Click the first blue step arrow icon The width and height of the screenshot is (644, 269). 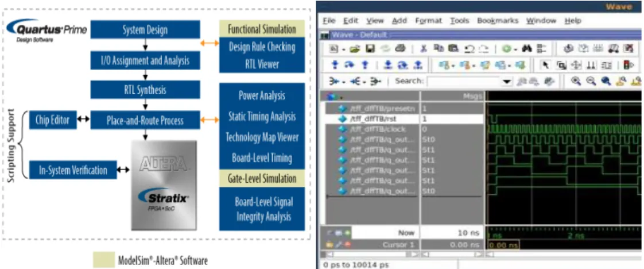(x=335, y=65)
